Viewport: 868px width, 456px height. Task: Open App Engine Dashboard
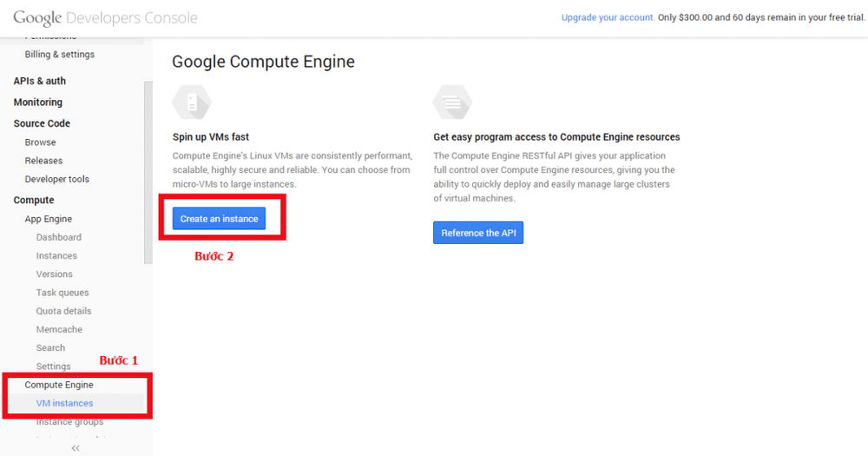pyautogui.click(x=59, y=237)
